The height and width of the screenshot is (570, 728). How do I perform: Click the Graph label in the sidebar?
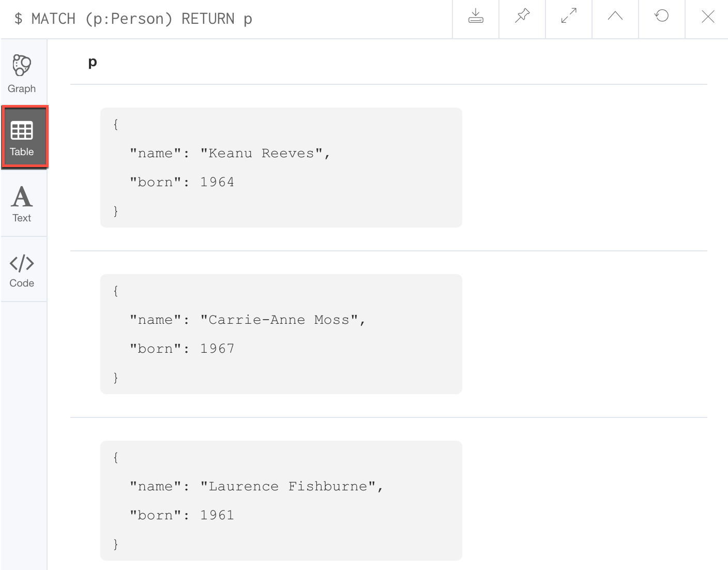click(x=21, y=88)
